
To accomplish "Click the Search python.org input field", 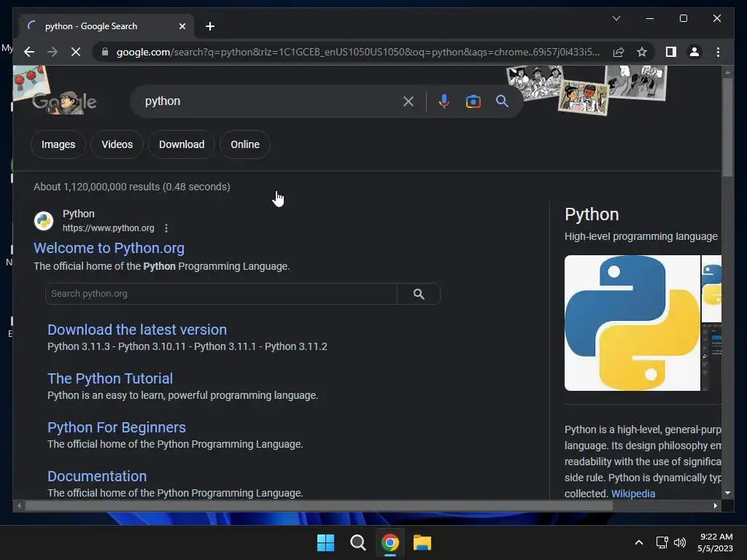I will pyautogui.click(x=221, y=294).
